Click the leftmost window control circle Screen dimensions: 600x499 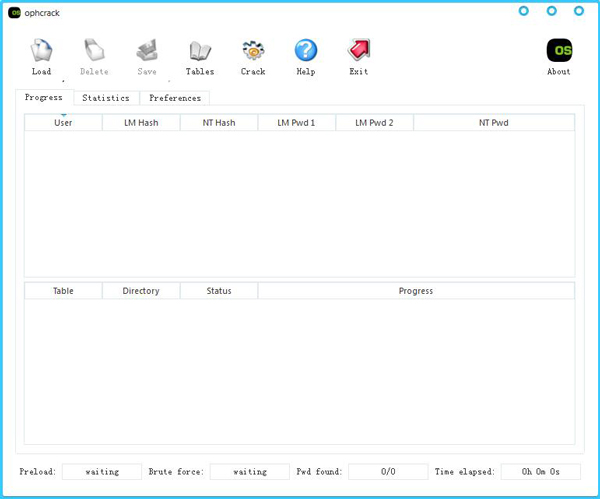coord(523,11)
